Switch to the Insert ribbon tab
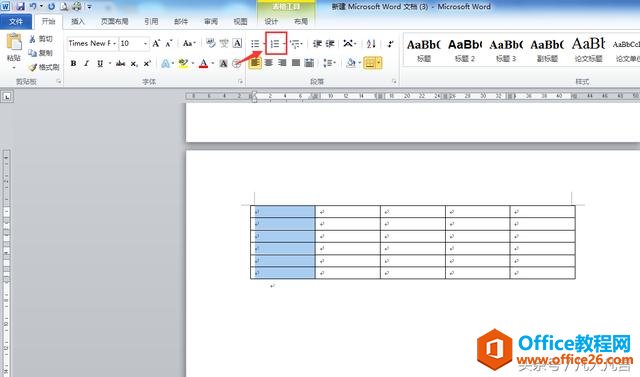Image resolution: width=640 pixels, height=377 pixels. (x=78, y=21)
